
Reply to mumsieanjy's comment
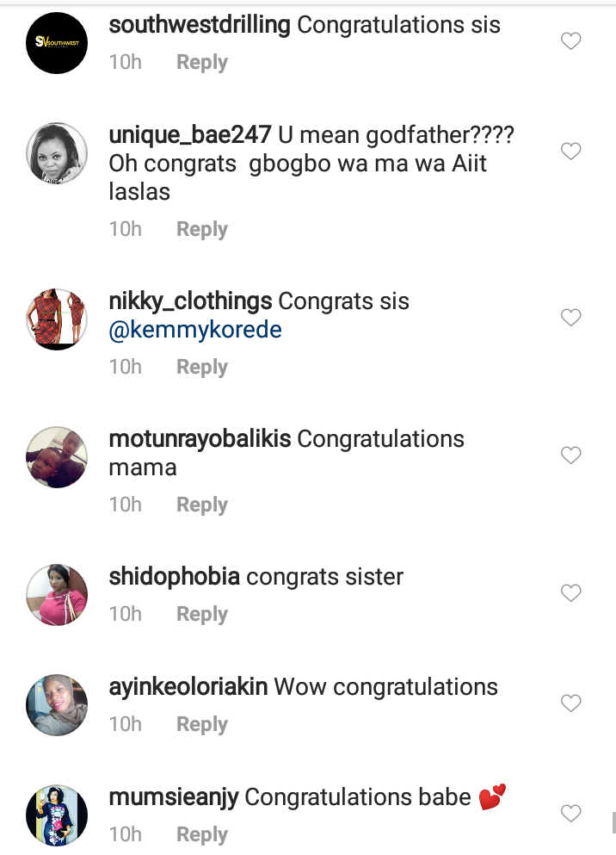tap(201, 834)
